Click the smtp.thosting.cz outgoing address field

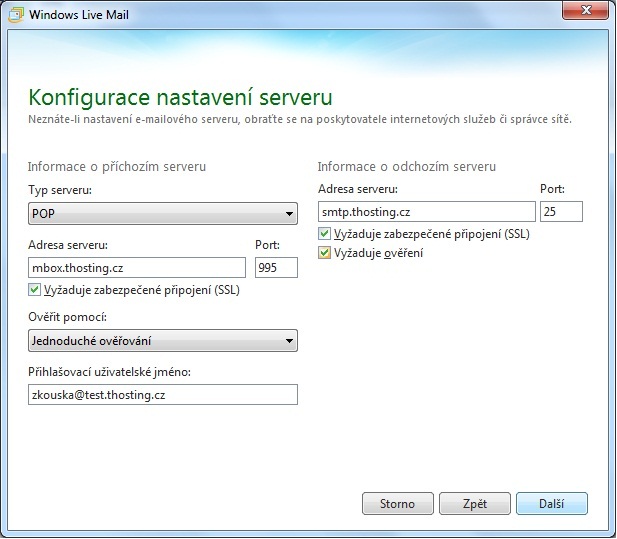pos(426,211)
